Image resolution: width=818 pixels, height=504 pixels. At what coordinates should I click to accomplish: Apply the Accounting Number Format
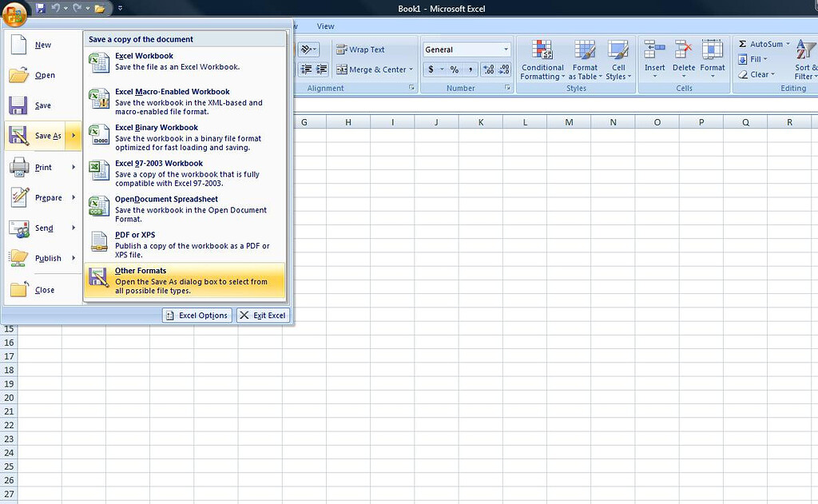coord(432,69)
